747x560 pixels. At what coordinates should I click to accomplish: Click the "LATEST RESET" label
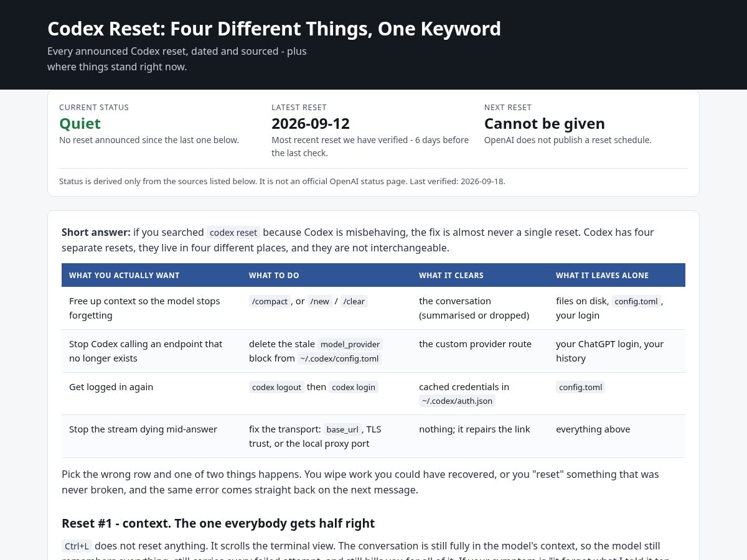click(299, 107)
